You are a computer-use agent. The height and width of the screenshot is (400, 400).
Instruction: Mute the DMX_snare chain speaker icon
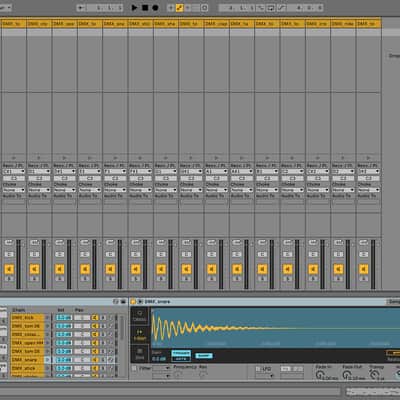pyautogui.click(x=95, y=360)
